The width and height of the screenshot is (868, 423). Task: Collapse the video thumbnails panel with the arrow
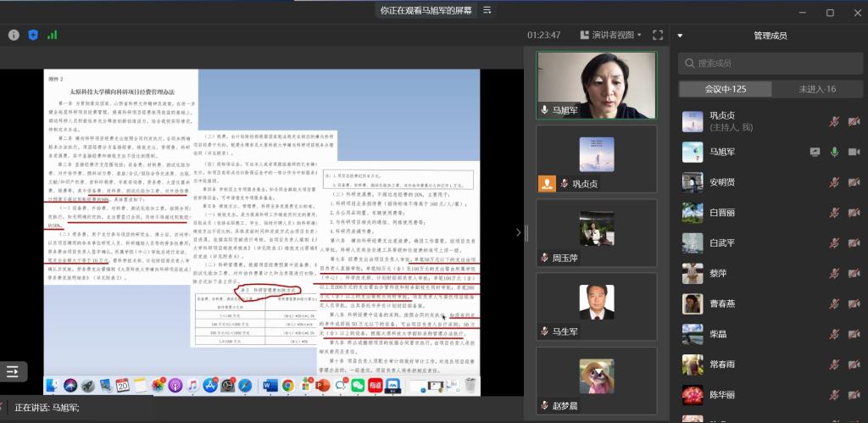(519, 232)
